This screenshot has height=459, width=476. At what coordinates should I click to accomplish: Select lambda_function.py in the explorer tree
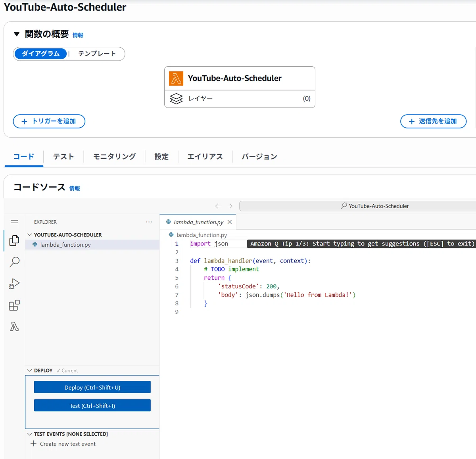92,245
